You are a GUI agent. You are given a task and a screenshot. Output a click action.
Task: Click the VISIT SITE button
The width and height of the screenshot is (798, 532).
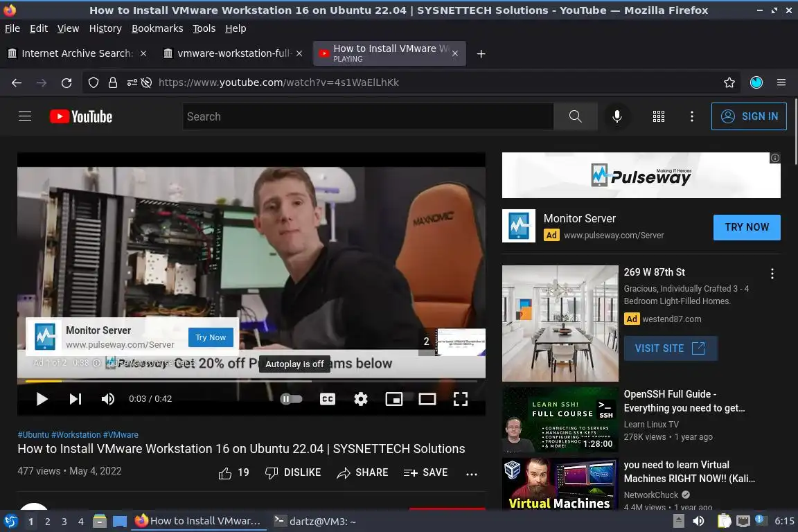point(671,348)
